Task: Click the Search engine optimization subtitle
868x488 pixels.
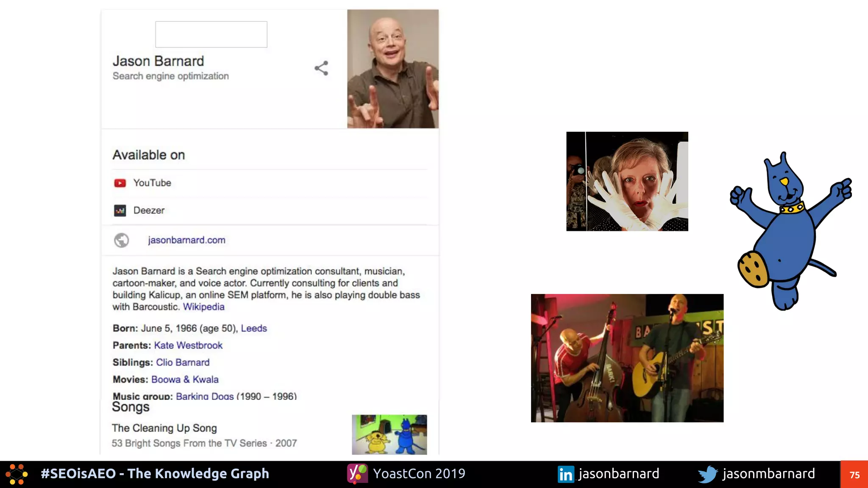Action: coord(171,76)
